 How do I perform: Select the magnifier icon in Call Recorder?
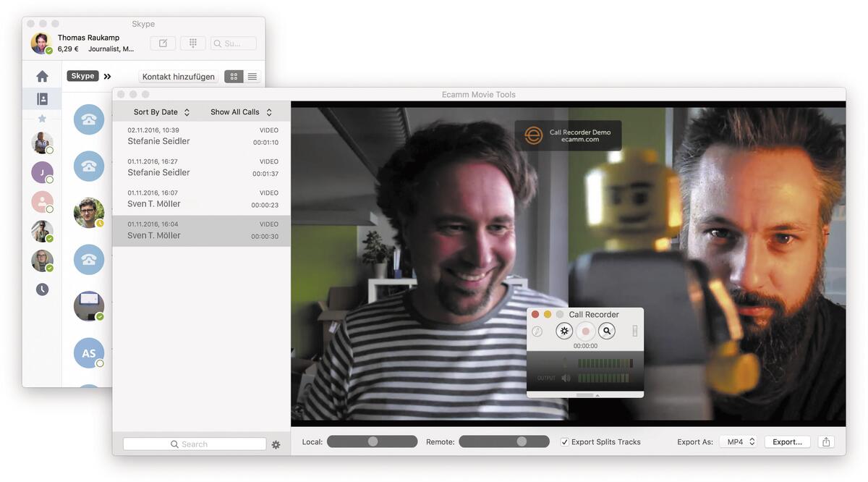point(607,331)
